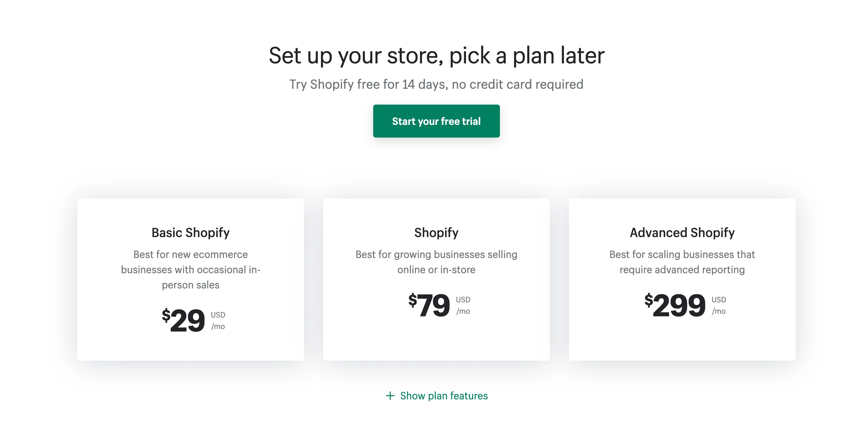Image resolution: width=868 pixels, height=445 pixels.
Task: Click the plus icon beside Show plan features
Action: (x=390, y=396)
